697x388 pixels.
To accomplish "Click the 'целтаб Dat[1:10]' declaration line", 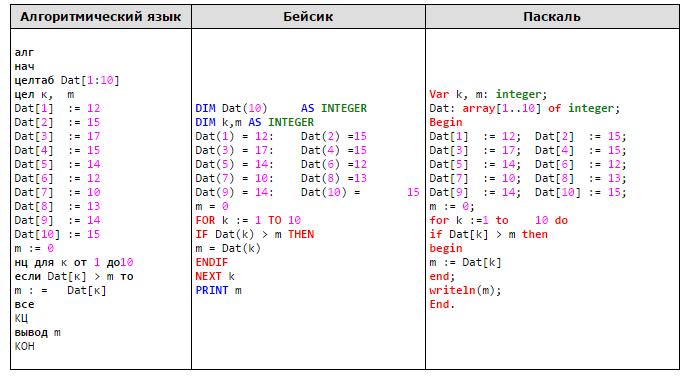I will click(x=67, y=80).
